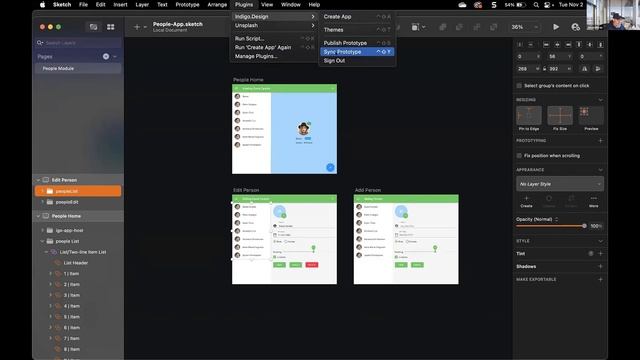Distribute layers horizontally icon
This screenshot has width=640, height=360.
[520, 44]
